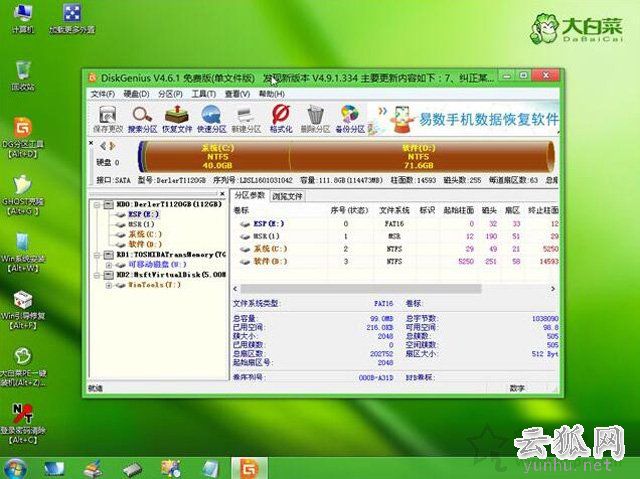Screen dimensions: 640x479
Task: Open the 分区(P) menu
Action: [170, 94]
